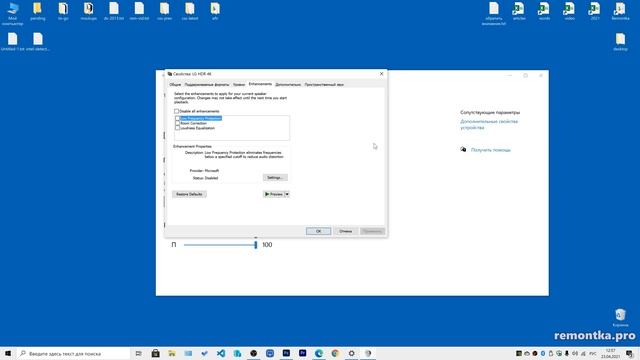The width and height of the screenshot is (640, 360).
Task: Open the 'pending' folder on the desktop
Action: pos(38,11)
